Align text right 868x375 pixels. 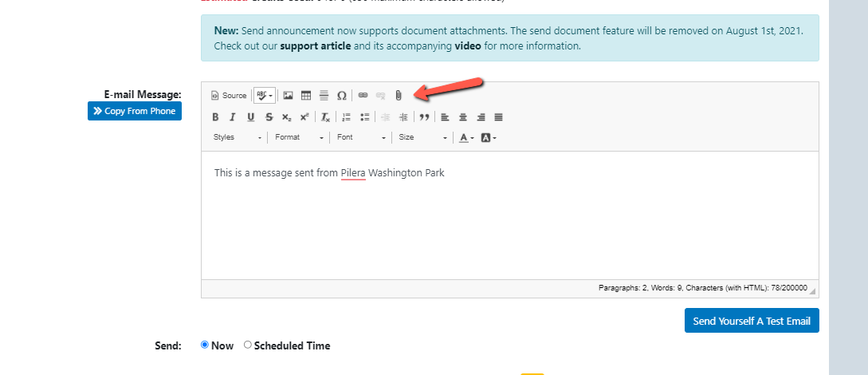481,116
